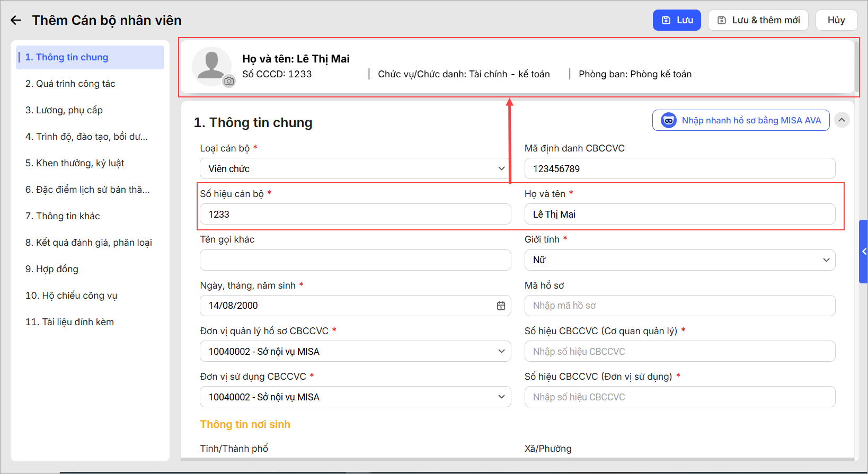Switch to Lương, phụ cấp section

[x=64, y=110]
